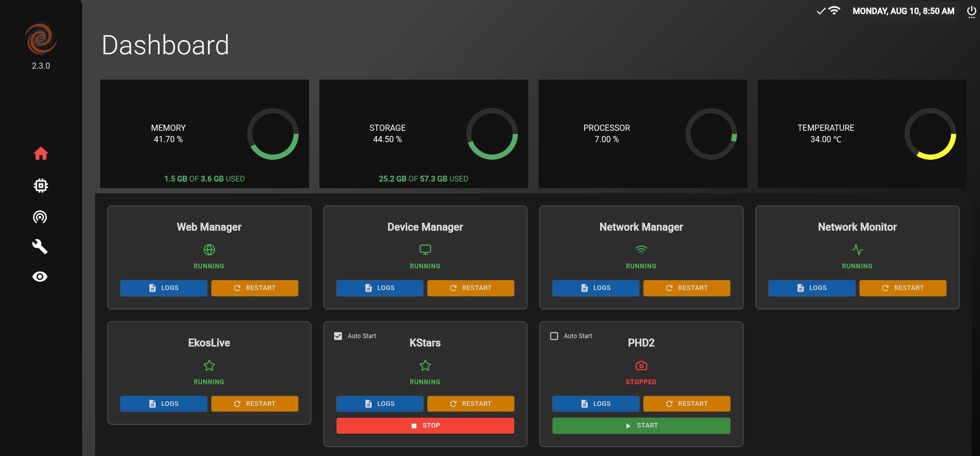Click the PHD2 camera icon
Image resolution: width=980 pixels, height=456 pixels.
click(x=641, y=366)
